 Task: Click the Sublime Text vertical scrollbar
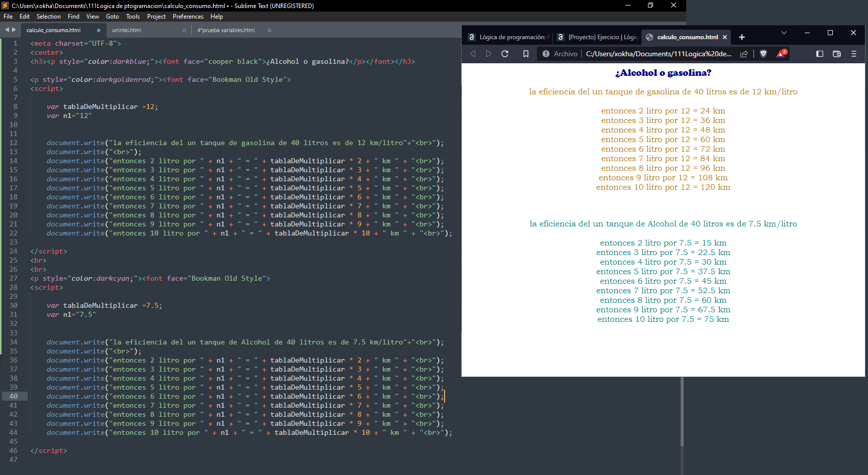682,412
